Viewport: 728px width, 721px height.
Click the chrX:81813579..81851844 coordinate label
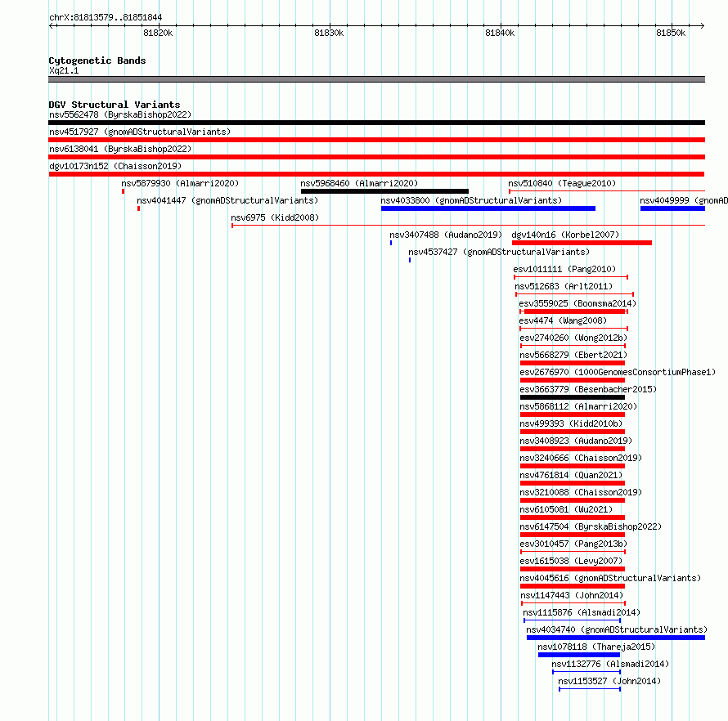(x=106, y=18)
